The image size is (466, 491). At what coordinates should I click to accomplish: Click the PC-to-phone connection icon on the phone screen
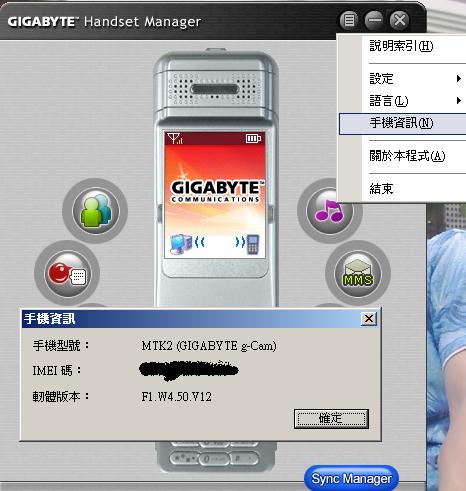point(215,244)
